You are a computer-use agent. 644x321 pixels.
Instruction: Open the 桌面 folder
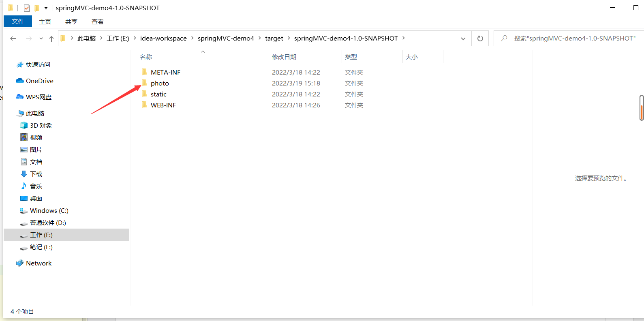pos(36,198)
